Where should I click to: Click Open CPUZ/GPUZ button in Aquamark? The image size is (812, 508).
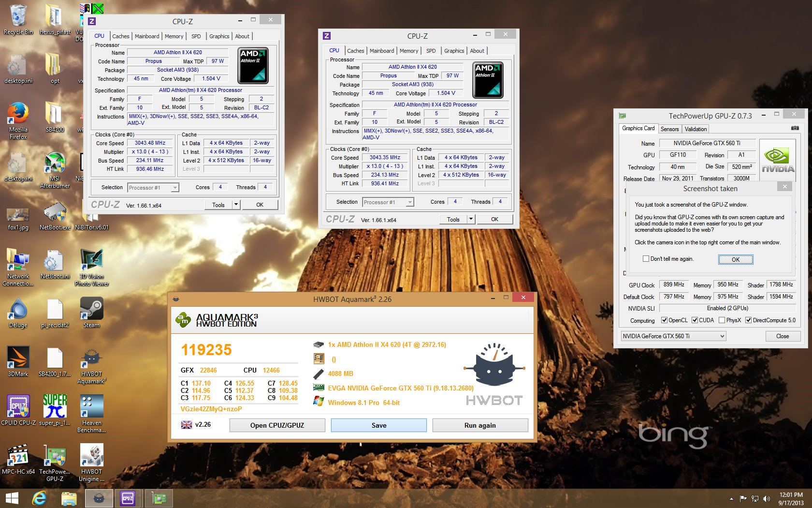(x=277, y=425)
